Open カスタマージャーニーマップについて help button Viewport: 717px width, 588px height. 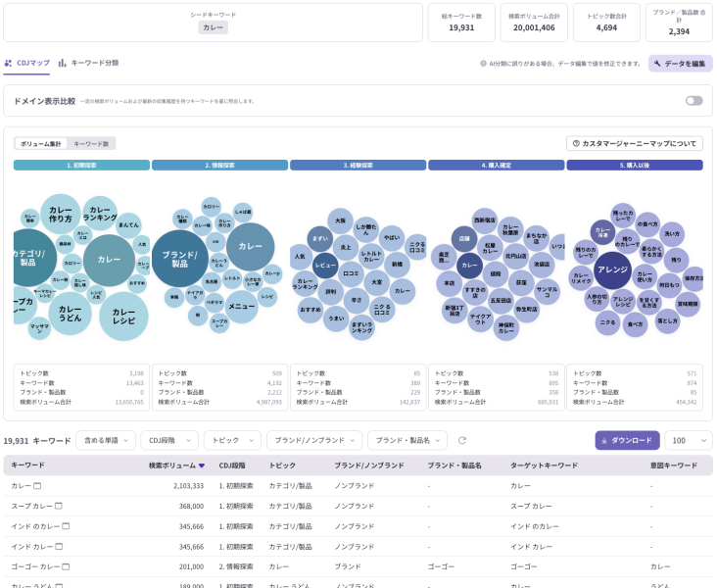pyautogui.click(x=635, y=143)
